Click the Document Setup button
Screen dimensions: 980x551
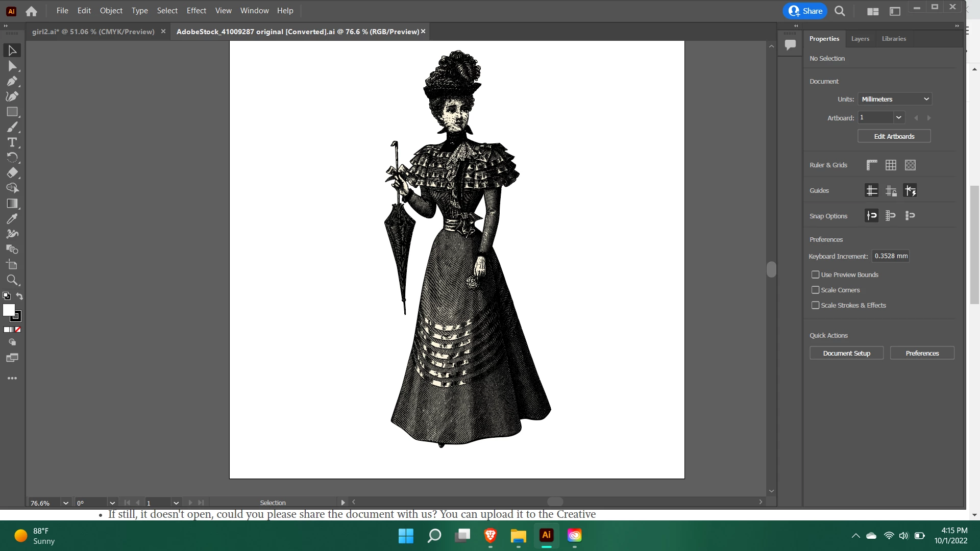click(x=846, y=353)
